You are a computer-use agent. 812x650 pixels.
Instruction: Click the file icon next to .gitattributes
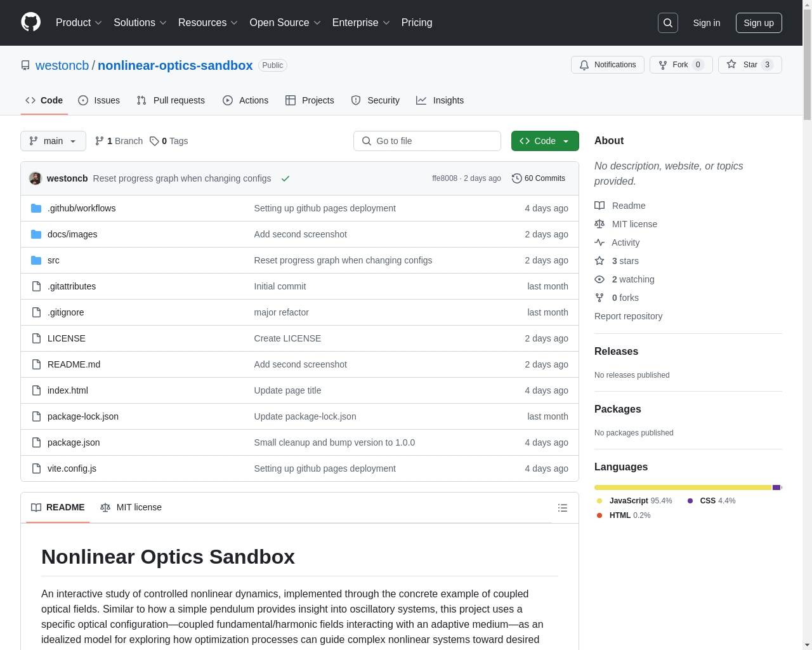pyautogui.click(x=36, y=286)
